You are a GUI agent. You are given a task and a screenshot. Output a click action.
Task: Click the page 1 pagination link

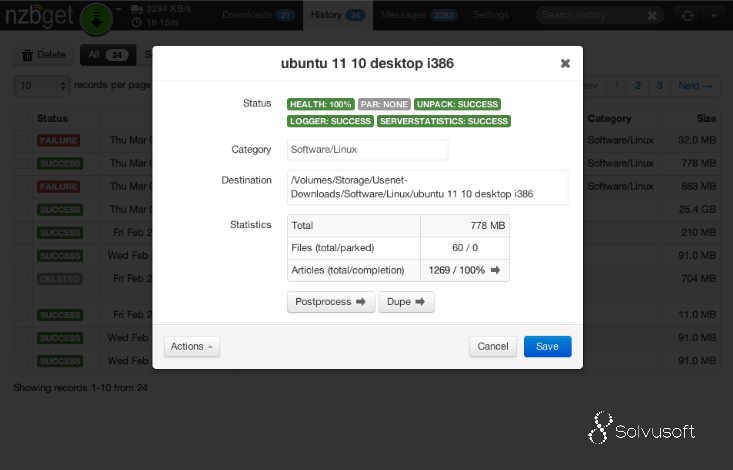pos(616,86)
